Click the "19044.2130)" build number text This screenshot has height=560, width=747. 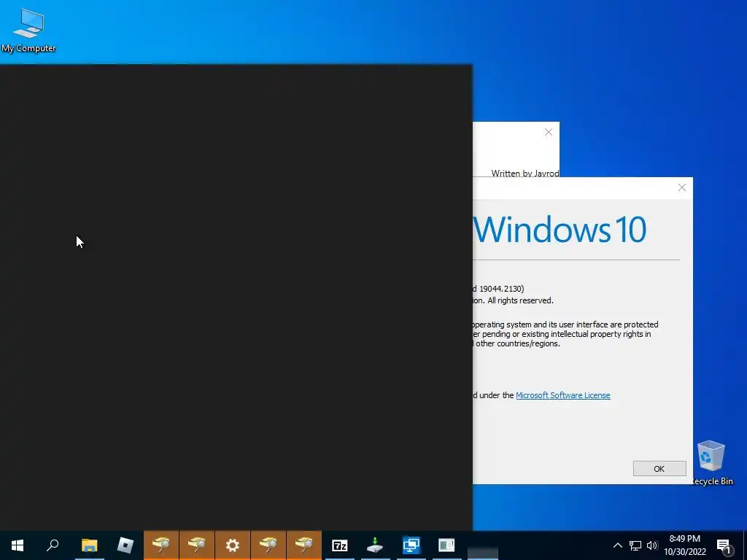502,289
